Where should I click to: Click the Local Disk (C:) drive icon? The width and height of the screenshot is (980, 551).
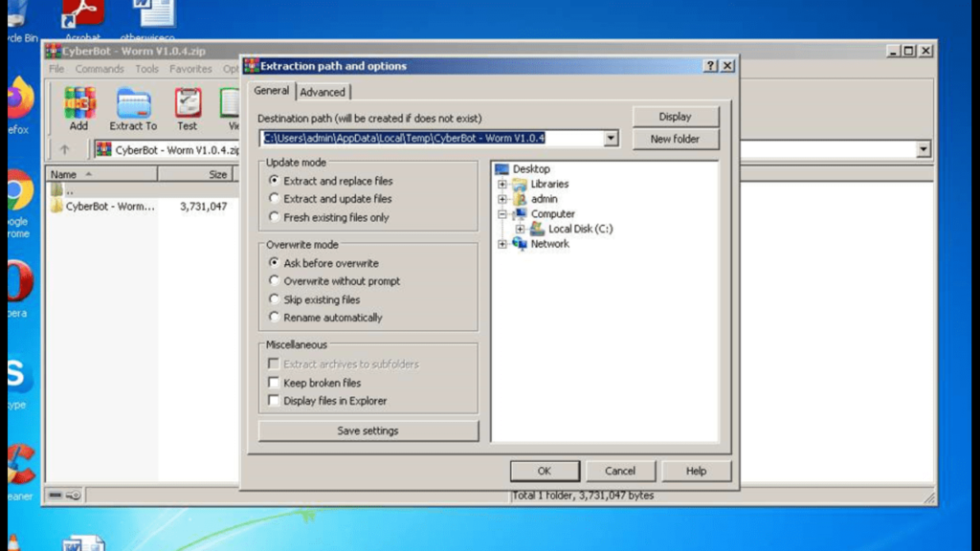(x=537, y=229)
